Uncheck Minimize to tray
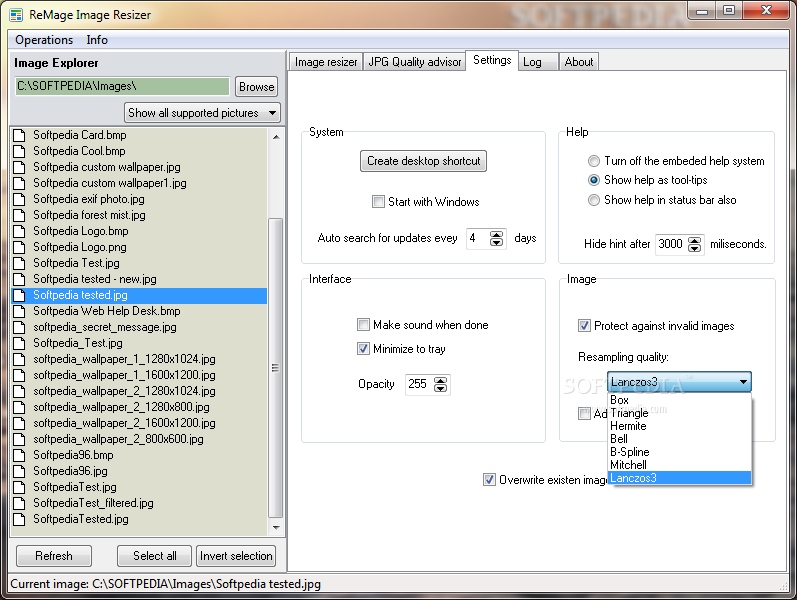 (x=363, y=349)
